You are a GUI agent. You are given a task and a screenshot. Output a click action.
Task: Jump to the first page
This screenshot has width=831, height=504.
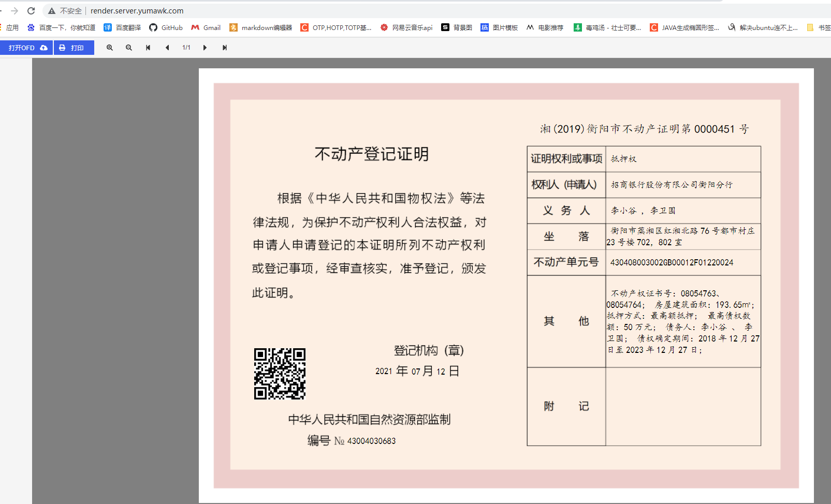[x=148, y=48]
